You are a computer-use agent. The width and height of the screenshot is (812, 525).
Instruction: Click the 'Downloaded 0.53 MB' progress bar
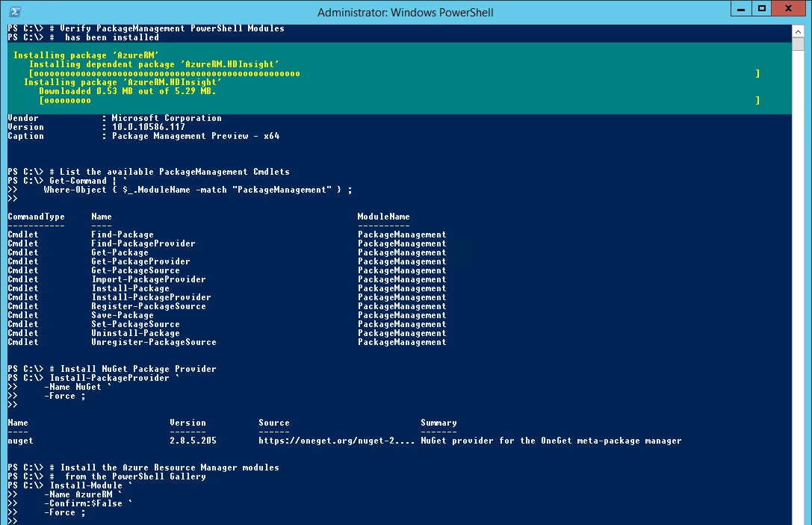[399, 100]
